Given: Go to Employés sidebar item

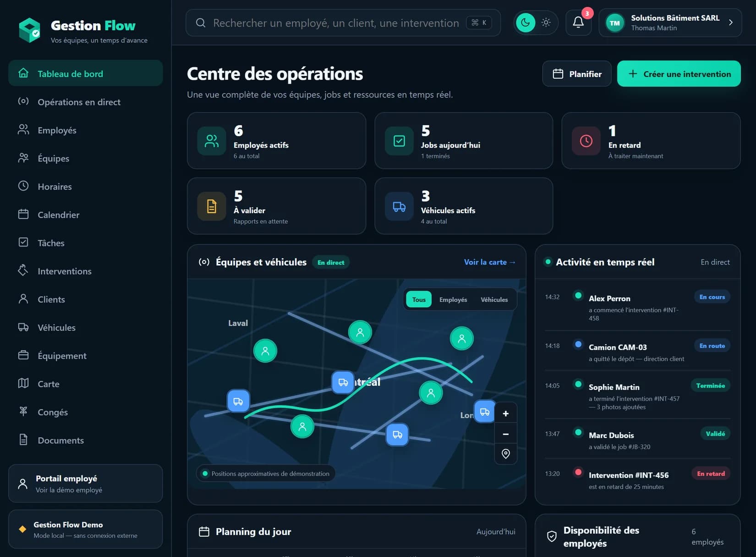Looking at the screenshot, I should pos(86,130).
